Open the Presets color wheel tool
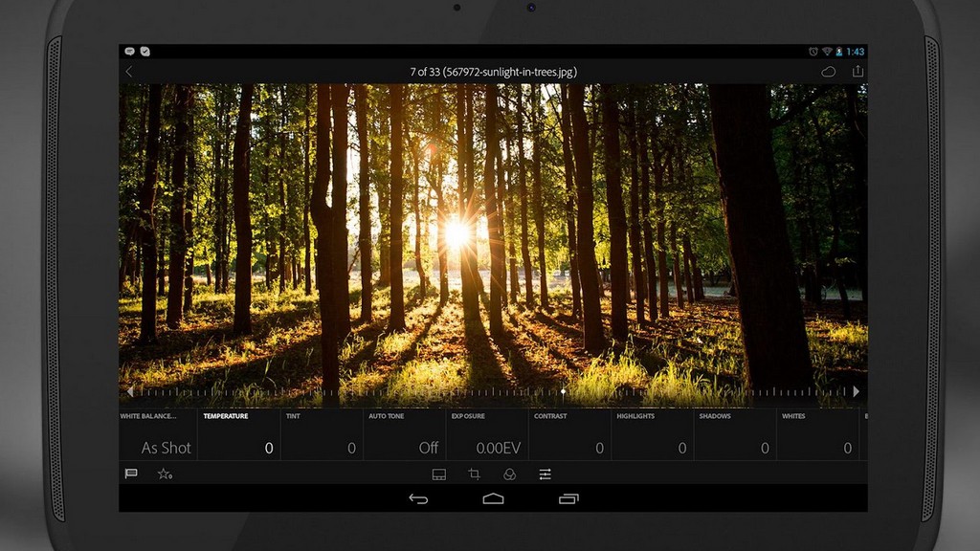This screenshot has height=551, width=980. point(508,474)
